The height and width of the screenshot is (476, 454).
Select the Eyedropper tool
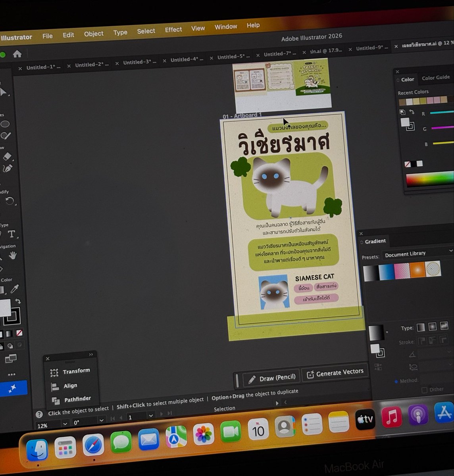[x=15, y=288]
